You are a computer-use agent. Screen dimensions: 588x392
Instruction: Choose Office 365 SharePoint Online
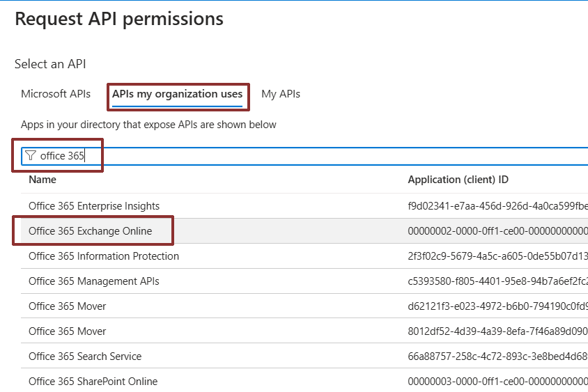click(93, 382)
